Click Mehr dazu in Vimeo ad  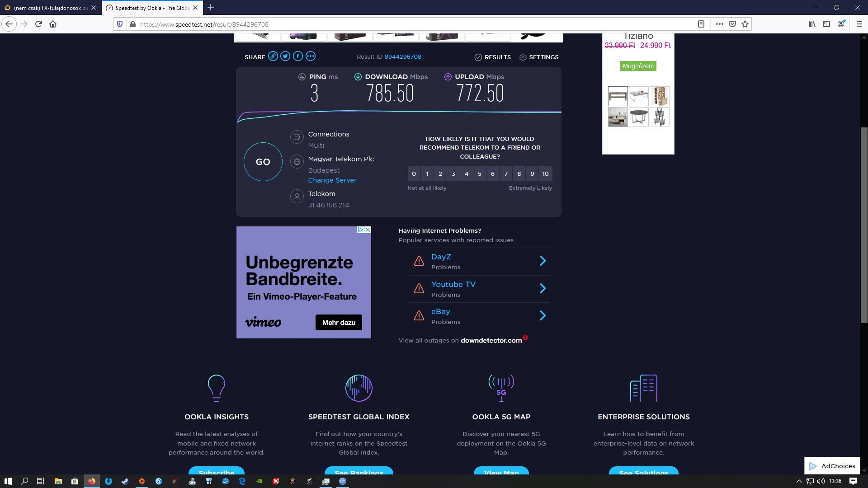click(339, 323)
